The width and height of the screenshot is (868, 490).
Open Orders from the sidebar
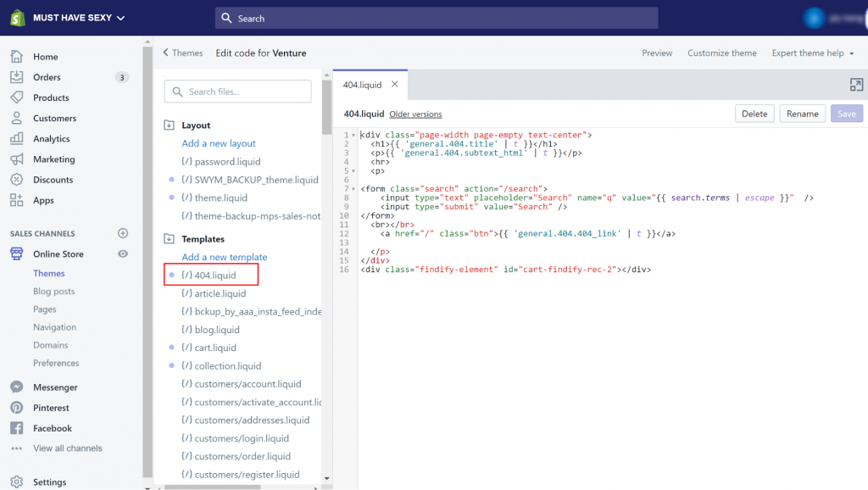click(47, 77)
